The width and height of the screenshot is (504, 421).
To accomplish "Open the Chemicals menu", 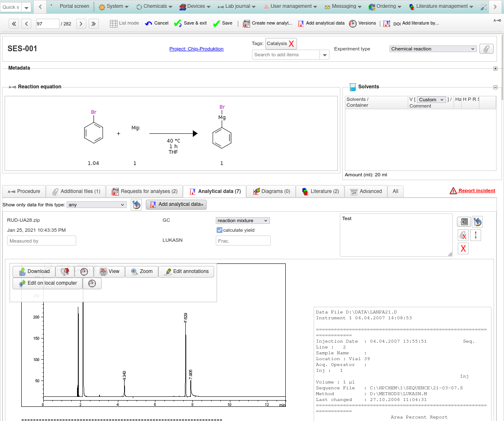I will point(155,6).
